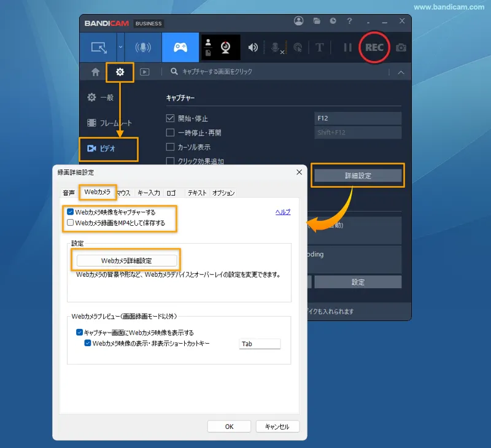Switch to Webカメラ tab
This screenshot has height=448, width=491.
[98, 192]
